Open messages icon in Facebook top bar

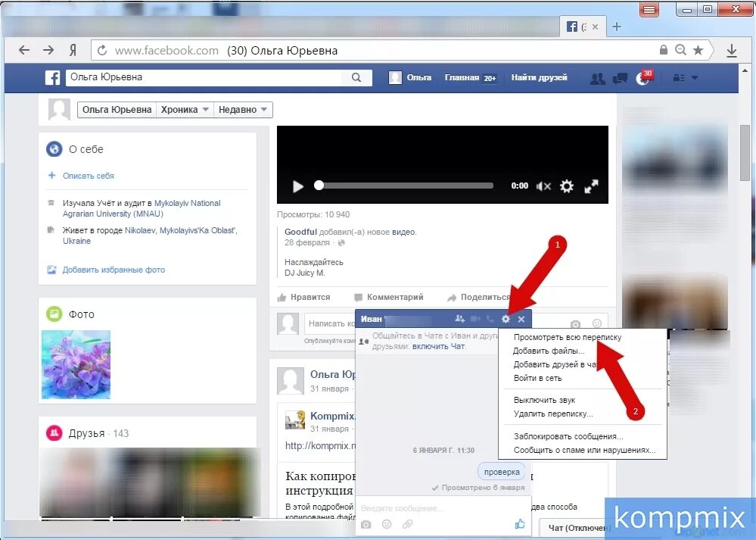[x=620, y=78]
